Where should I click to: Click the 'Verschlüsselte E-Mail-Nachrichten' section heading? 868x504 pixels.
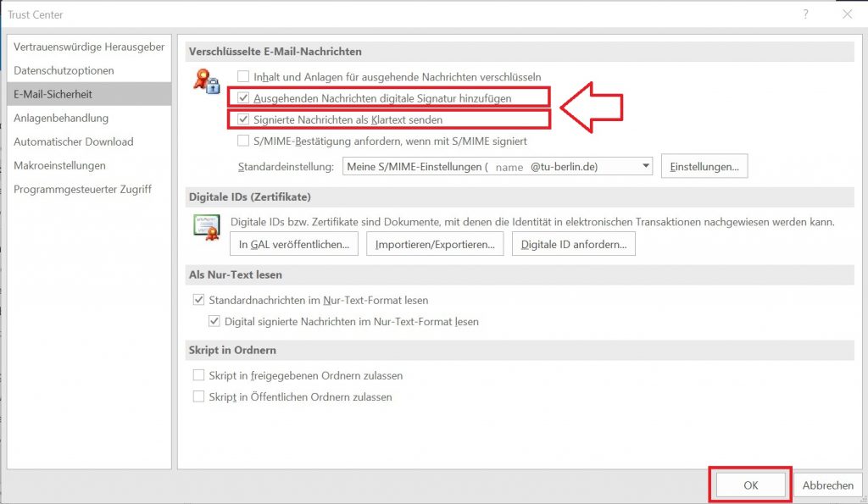[x=275, y=52]
